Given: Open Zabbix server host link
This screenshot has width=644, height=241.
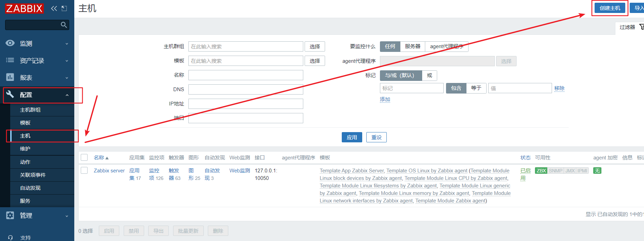Looking at the screenshot, I should click(x=109, y=170).
